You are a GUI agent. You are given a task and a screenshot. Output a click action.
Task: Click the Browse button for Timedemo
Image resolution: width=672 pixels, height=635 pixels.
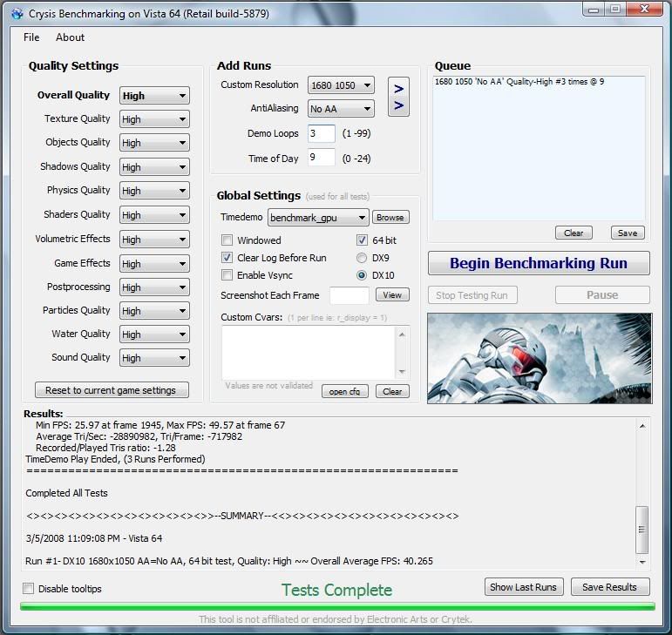click(390, 217)
